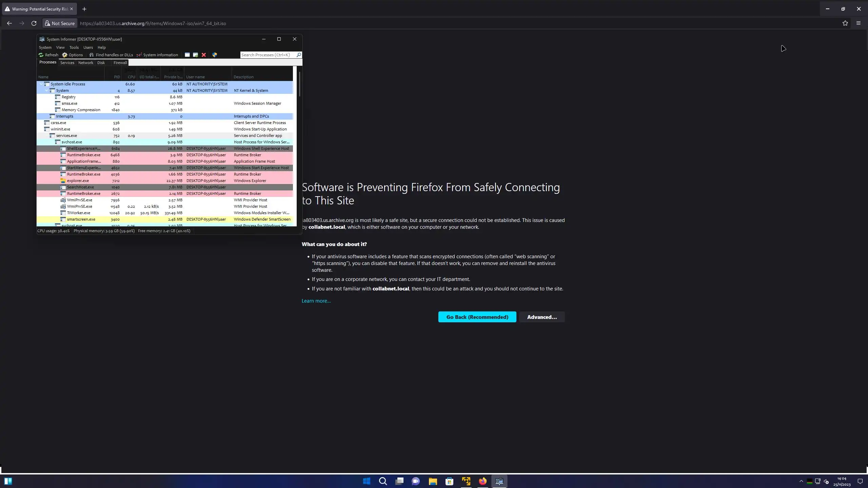Click the find window and thread icon
The width and height of the screenshot is (868, 488).
tap(196, 55)
